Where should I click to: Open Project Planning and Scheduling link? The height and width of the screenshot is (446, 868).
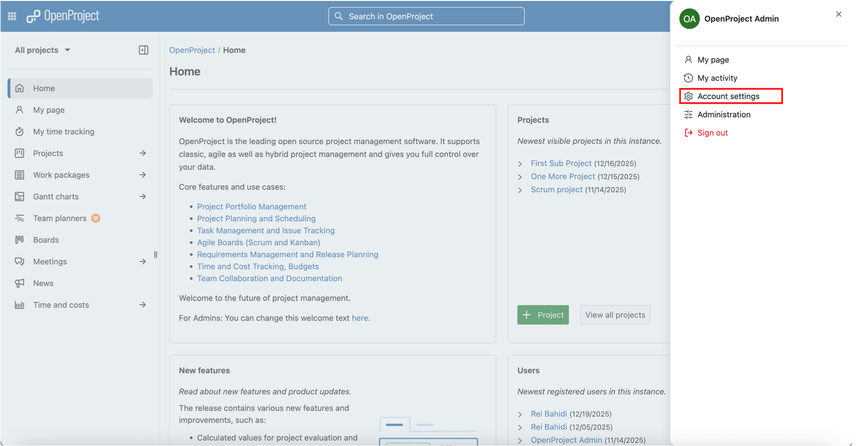click(256, 218)
